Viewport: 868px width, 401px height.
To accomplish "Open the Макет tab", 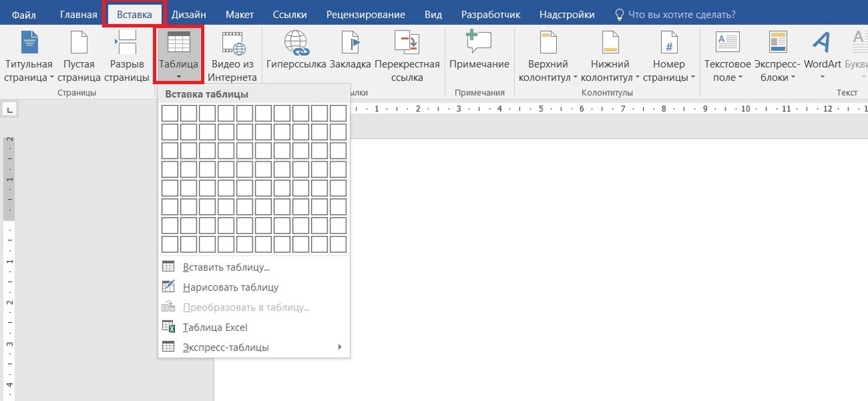I will pos(239,14).
